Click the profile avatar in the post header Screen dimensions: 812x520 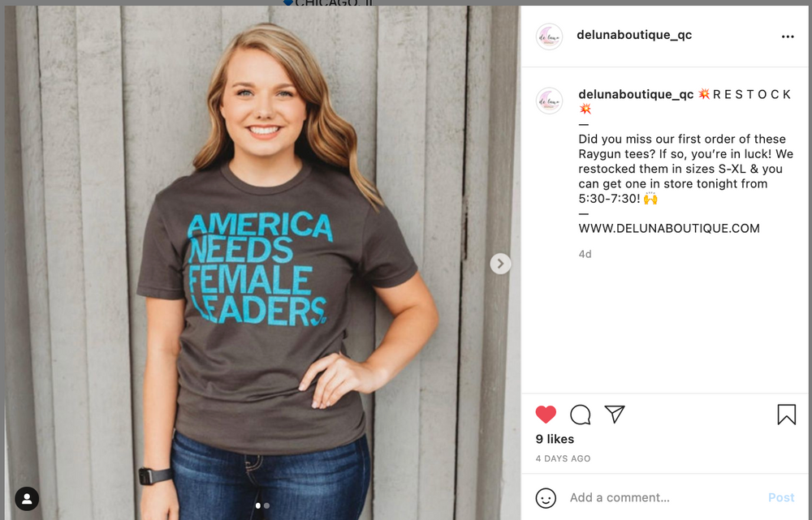[550, 37]
